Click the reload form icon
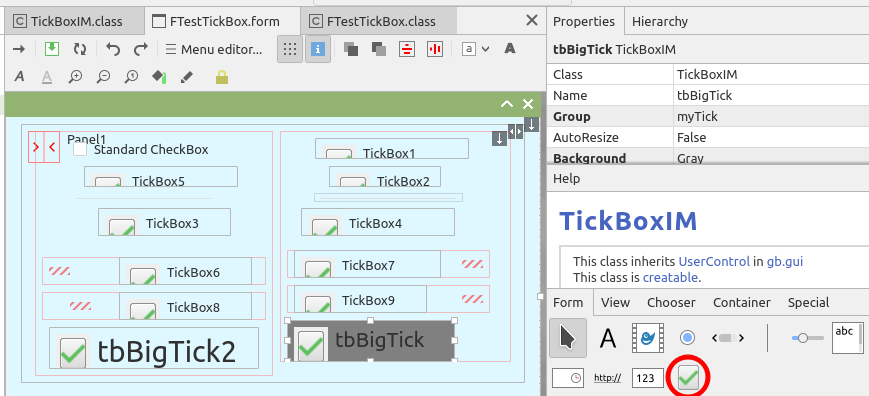This screenshot has height=396, width=869. (80, 49)
